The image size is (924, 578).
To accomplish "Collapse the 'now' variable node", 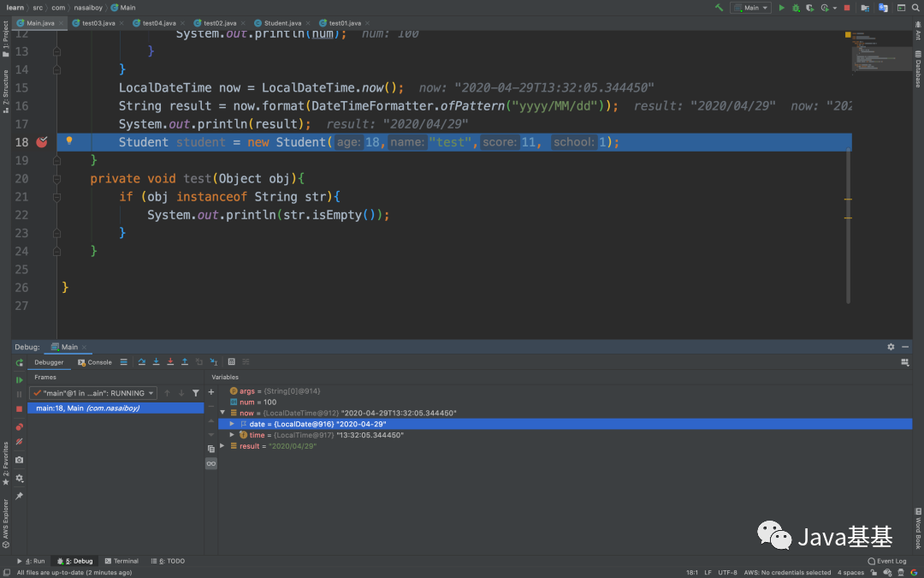I will pos(222,414).
